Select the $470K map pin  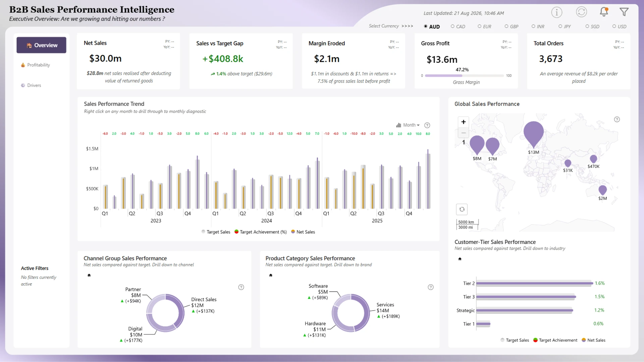pyautogui.click(x=593, y=159)
